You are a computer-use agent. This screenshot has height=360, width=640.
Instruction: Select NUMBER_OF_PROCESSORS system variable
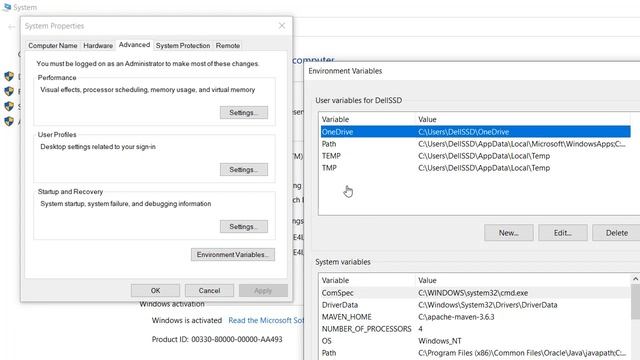tap(476, 329)
